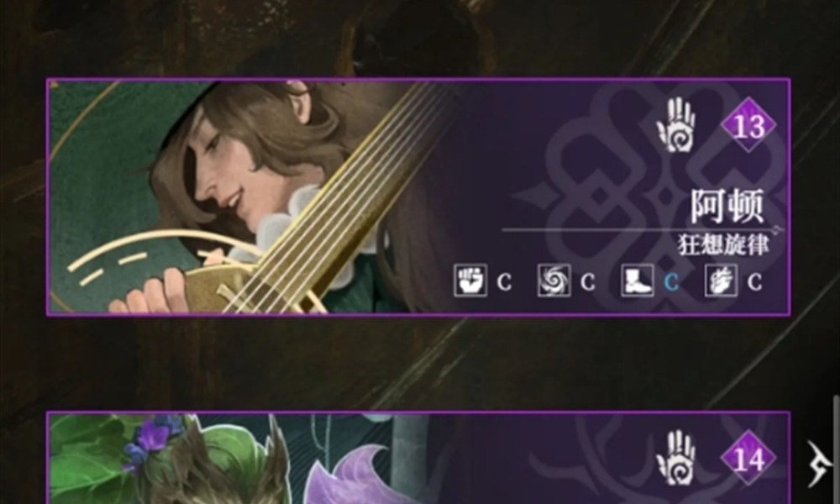
Task: Click the C grade beside fist icon
Action: (504, 281)
